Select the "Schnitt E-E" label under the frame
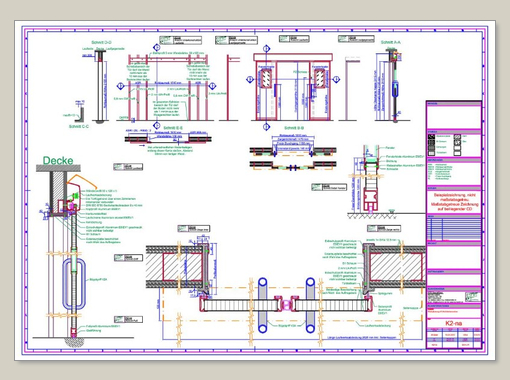Screen dimensions: 510x380 (173, 128)
